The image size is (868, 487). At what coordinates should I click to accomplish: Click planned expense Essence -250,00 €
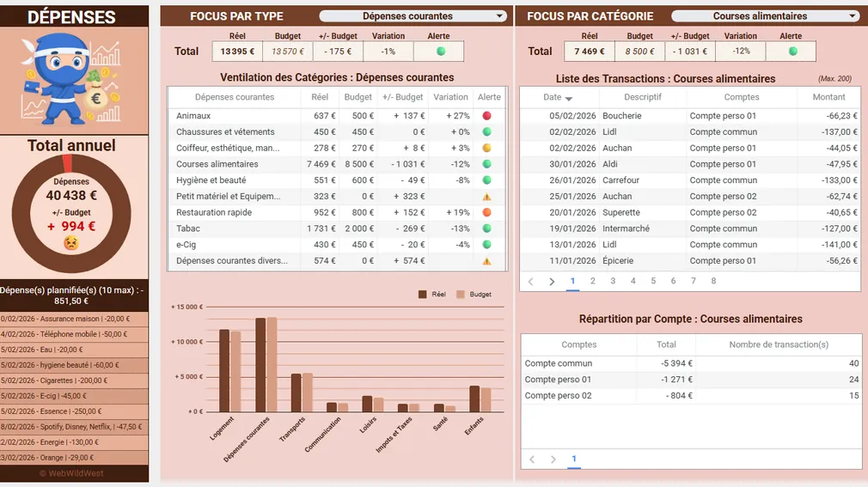pos(74,411)
